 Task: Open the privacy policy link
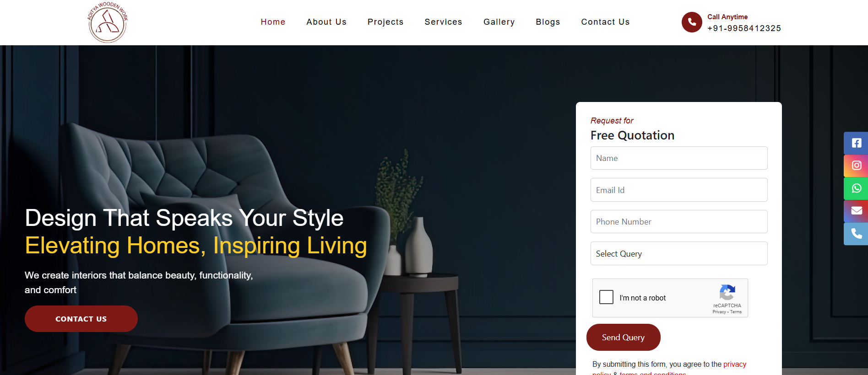[x=735, y=364]
